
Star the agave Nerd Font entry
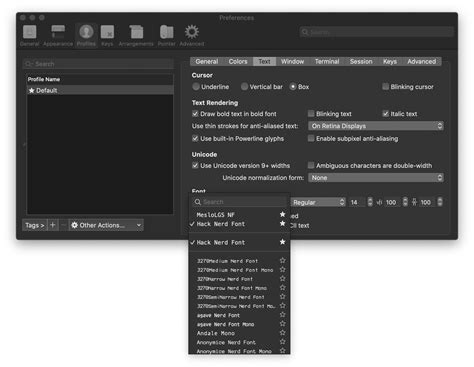pos(283,314)
